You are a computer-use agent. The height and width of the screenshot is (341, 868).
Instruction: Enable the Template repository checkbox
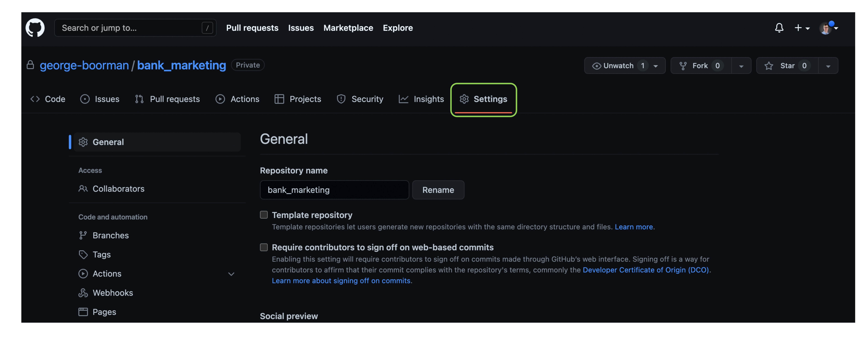click(264, 215)
